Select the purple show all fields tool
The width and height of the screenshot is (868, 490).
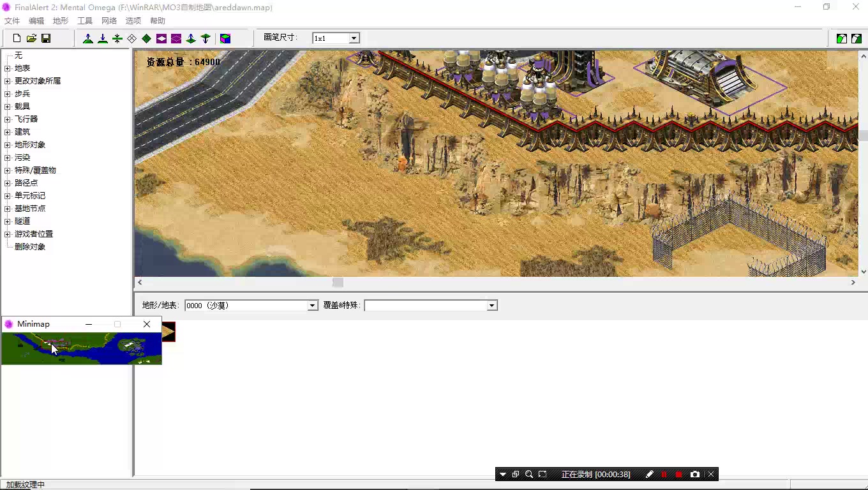(176, 38)
